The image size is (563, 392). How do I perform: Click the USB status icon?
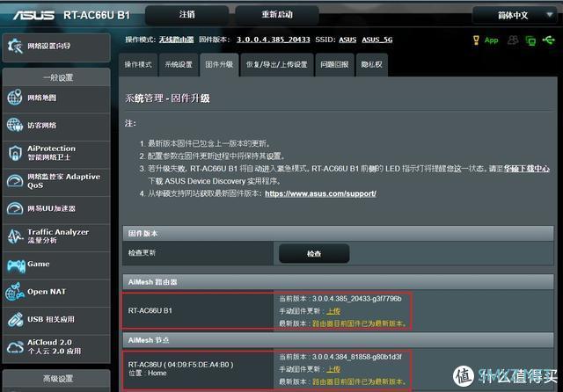tap(549, 40)
